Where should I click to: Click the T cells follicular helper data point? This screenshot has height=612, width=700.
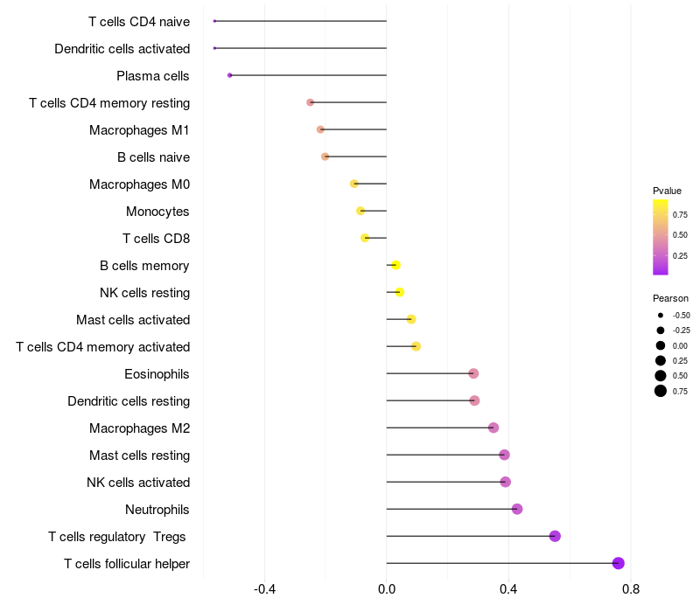pos(618,563)
